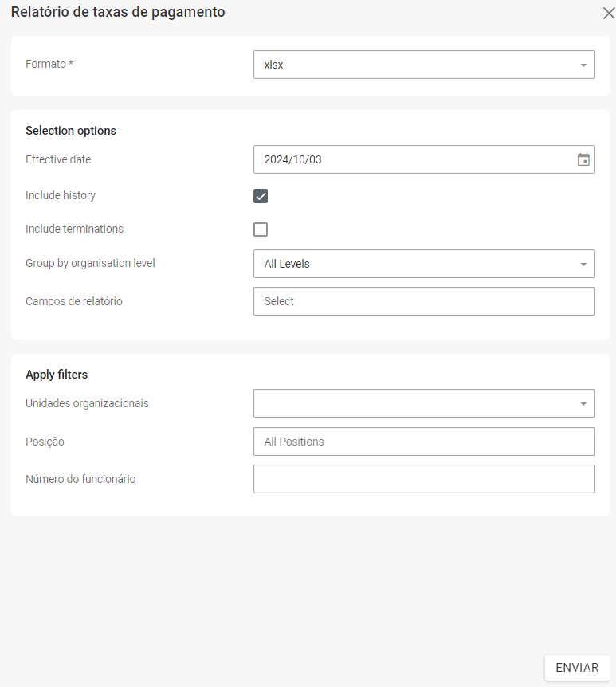Open the Formato dropdown showing xlsx

click(414, 65)
